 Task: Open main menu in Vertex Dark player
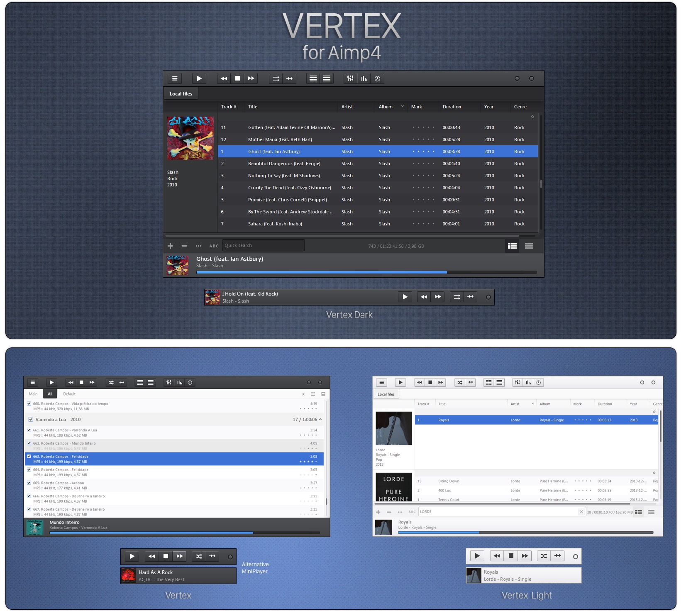click(x=175, y=78)
